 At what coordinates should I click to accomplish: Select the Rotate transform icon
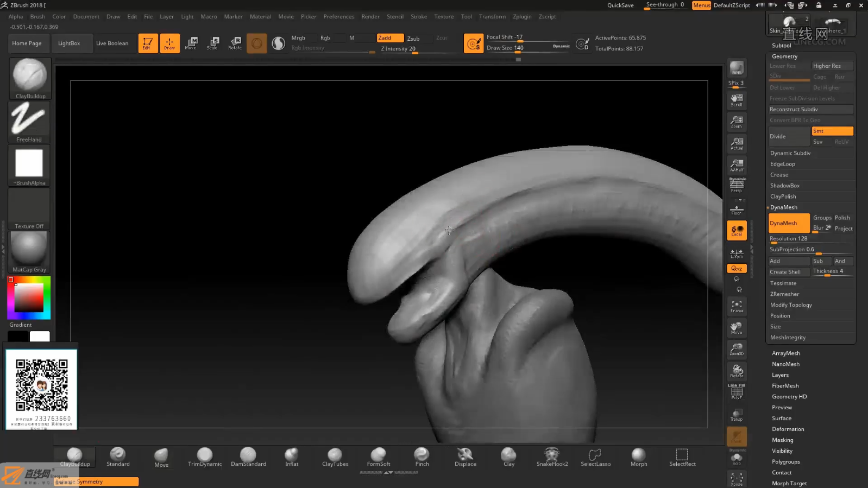[x=235, y=43]
